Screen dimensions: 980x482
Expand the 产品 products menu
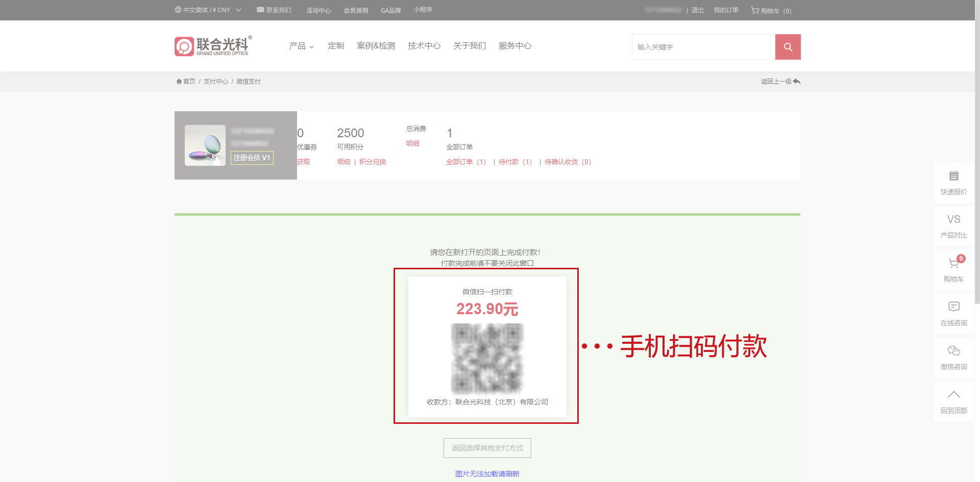301,46
